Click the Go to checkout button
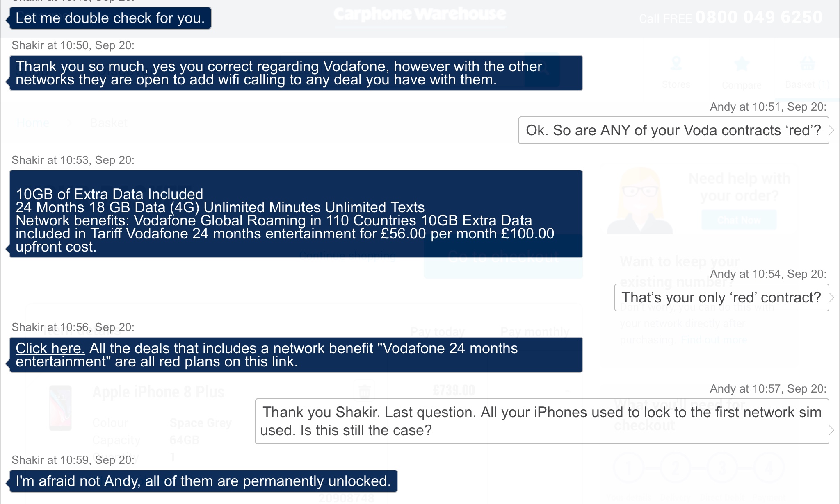840x504 pixels. point(503,257)
